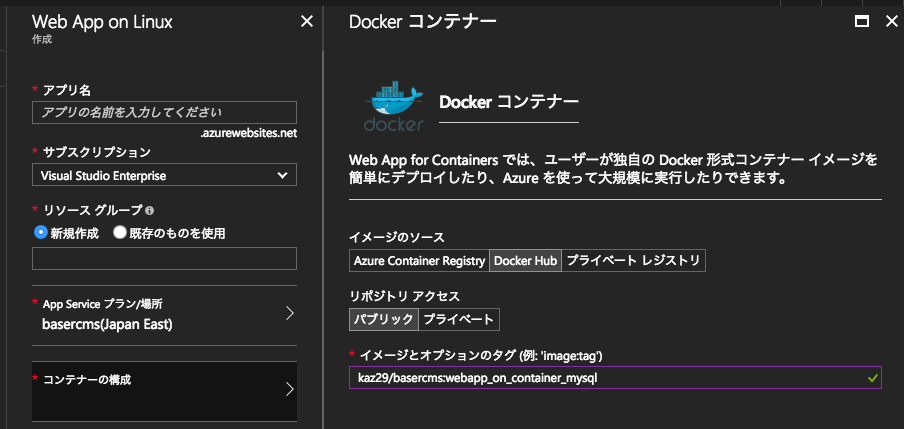
Task: Select Docker Hub image source
Action: click(525, 261)
